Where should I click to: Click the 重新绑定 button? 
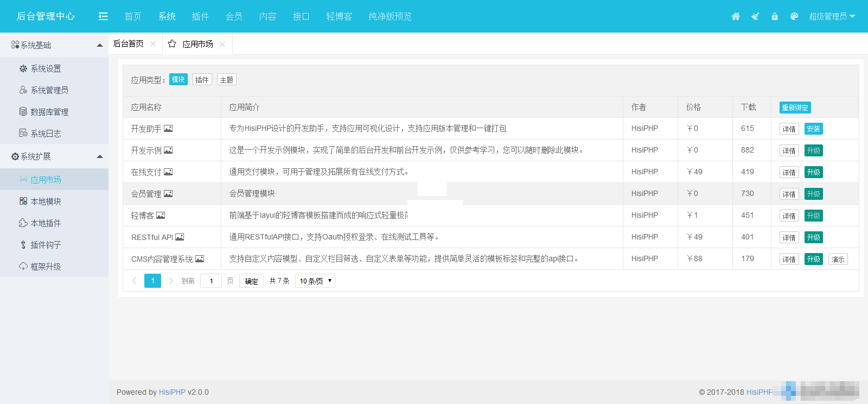(x=795, y=108)
